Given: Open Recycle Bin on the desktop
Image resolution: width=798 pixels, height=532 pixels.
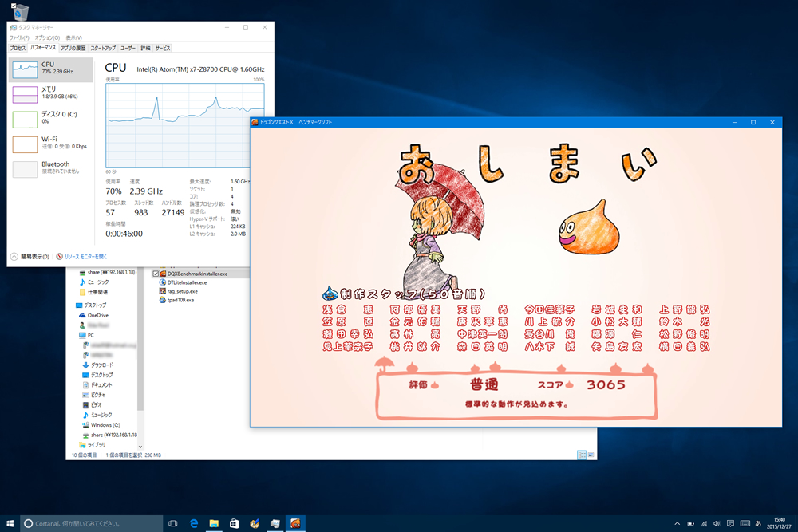Looking at the screenshot, I should coord(19,11).
